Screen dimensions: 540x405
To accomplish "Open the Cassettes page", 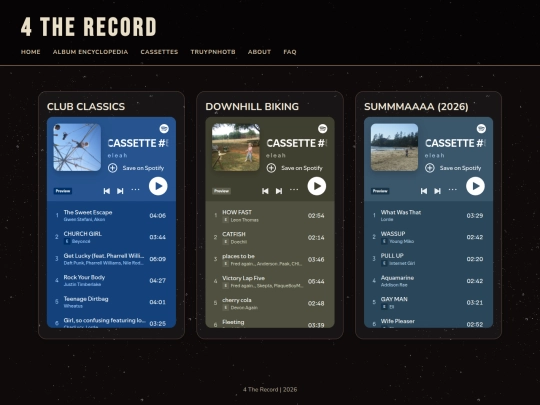I will [159, 52].
